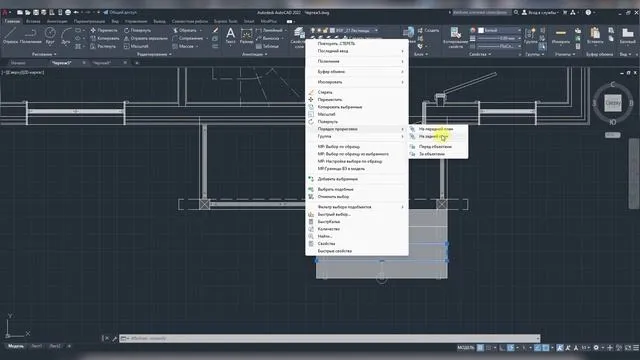Select the Text (Текст) annotation tool
The width and height of the screenshot is (640, 360).
(231, 36)
